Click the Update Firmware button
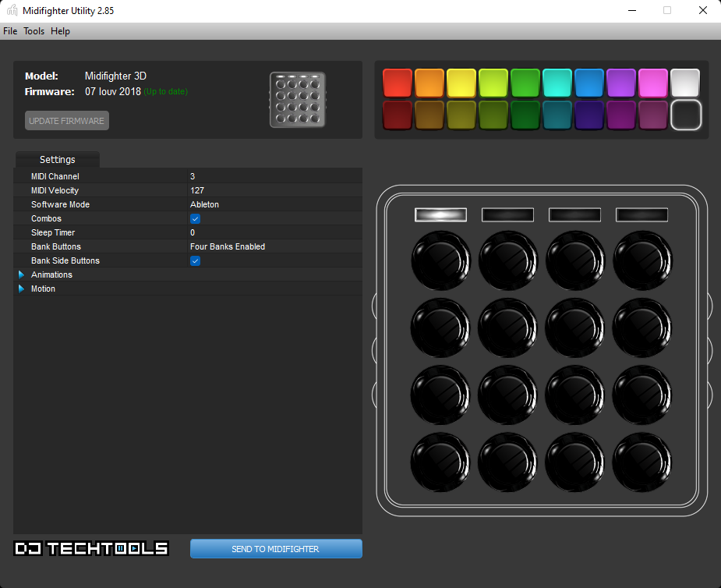Screen dimensions: 721x588 coord(67,121)
